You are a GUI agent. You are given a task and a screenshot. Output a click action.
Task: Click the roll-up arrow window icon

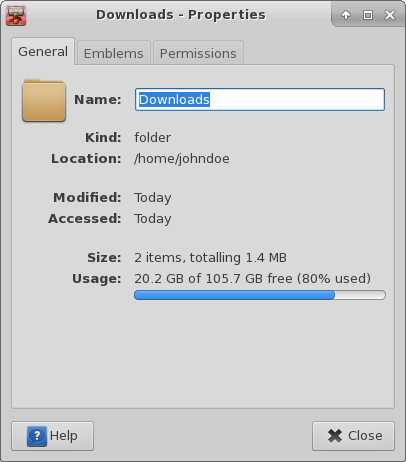point(346,15)
